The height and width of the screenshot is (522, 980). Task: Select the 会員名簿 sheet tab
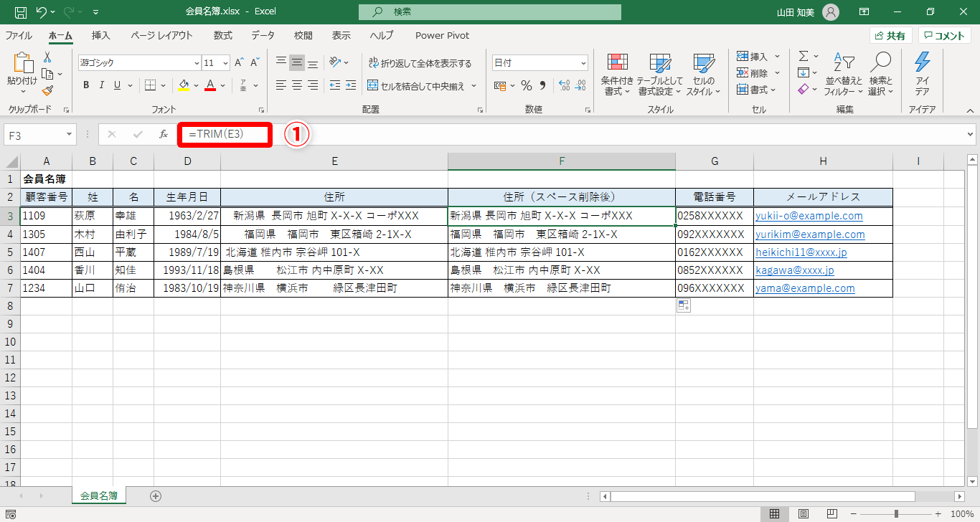pyautogui.click(x=99, y=495)
